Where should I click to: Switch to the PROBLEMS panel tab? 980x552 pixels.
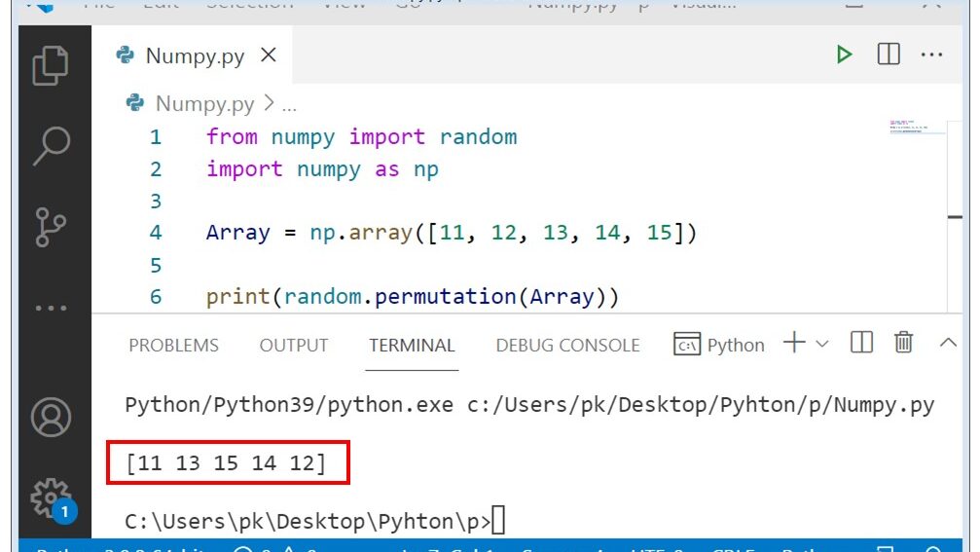(173, 346)
